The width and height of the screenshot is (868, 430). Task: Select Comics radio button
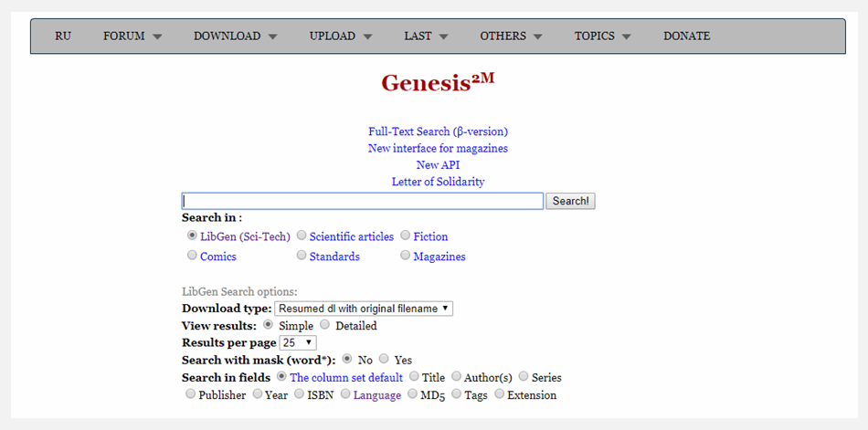[x=192, y=255]
